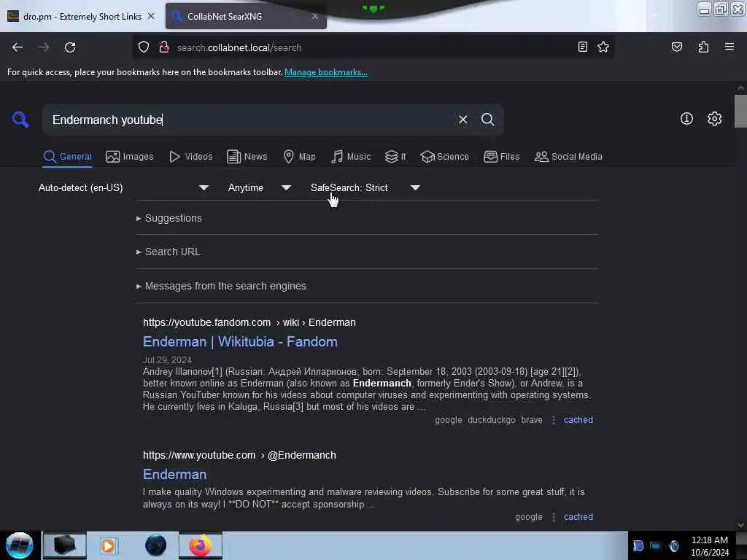Switch to the News category

(247, 157)
